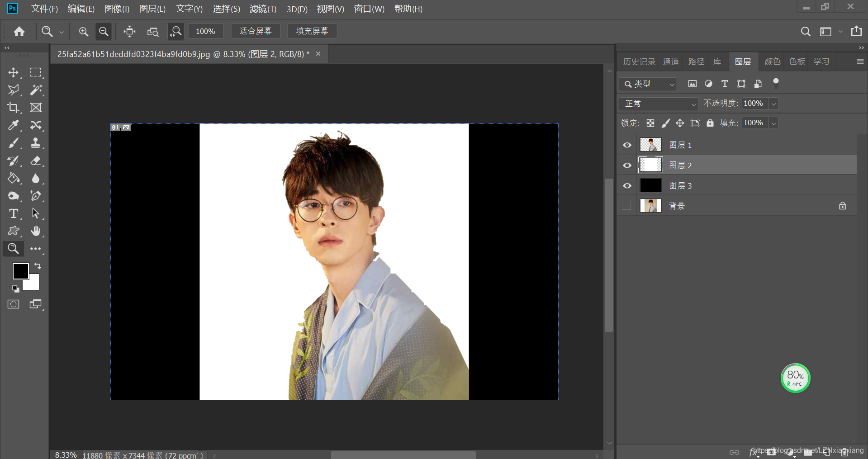Select the Eraser tool
This screenshot has height=459, width=868.
[x=36, y=161]
